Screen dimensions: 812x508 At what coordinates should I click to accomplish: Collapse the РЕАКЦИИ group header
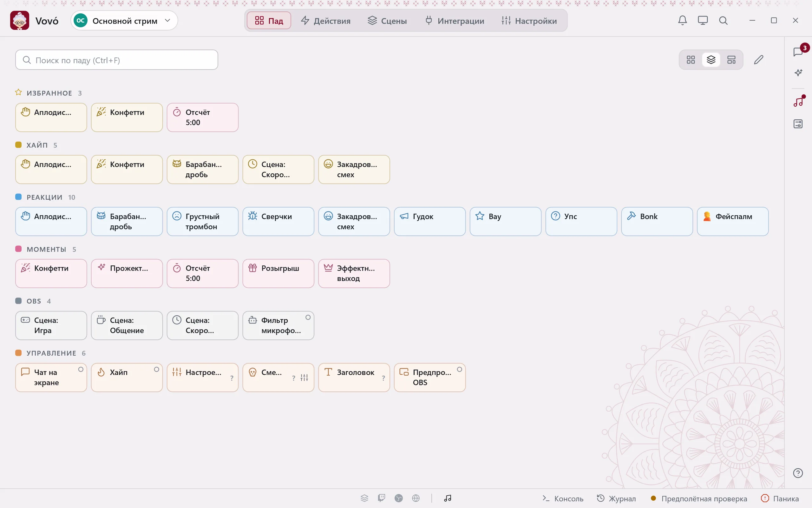point(45,197)
